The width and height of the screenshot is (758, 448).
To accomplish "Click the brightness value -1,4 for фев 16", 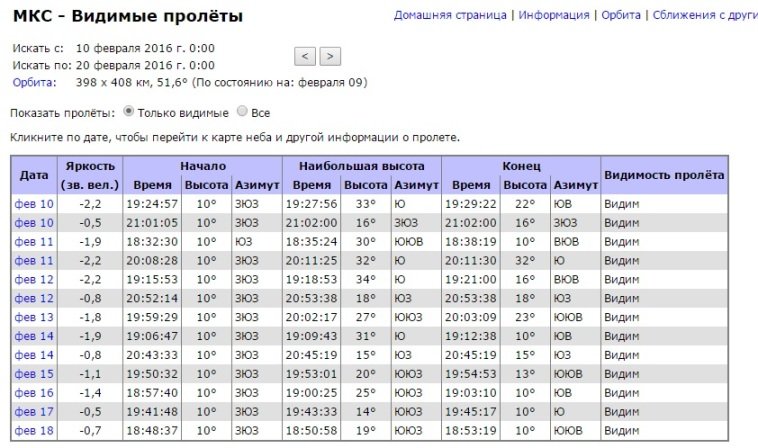I will 90,392.
